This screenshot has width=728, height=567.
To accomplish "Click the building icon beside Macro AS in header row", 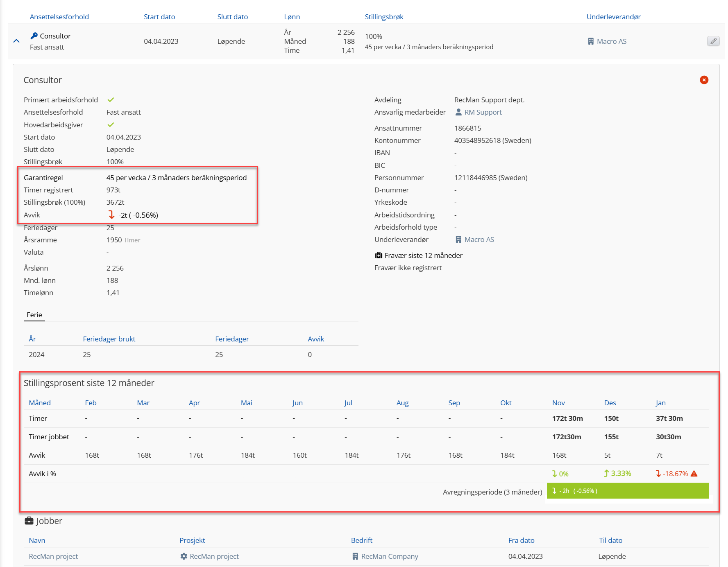I will (x=590, y=41).
